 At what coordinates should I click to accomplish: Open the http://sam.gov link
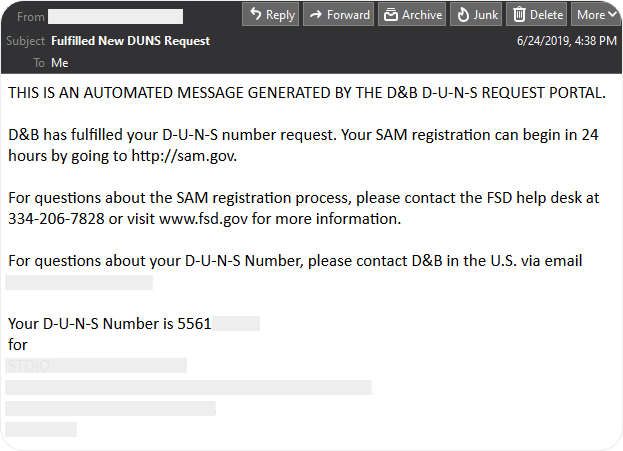[x=184, y=156]
